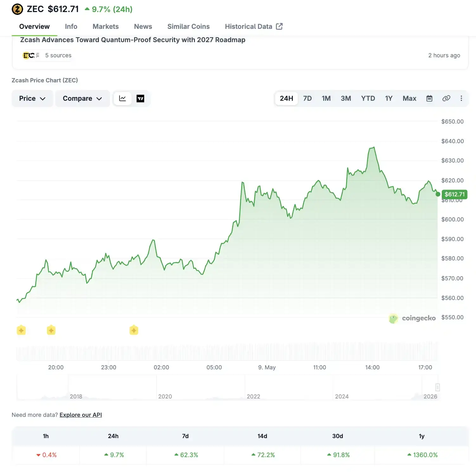Open the Overview tab

(x=35, y=27)
